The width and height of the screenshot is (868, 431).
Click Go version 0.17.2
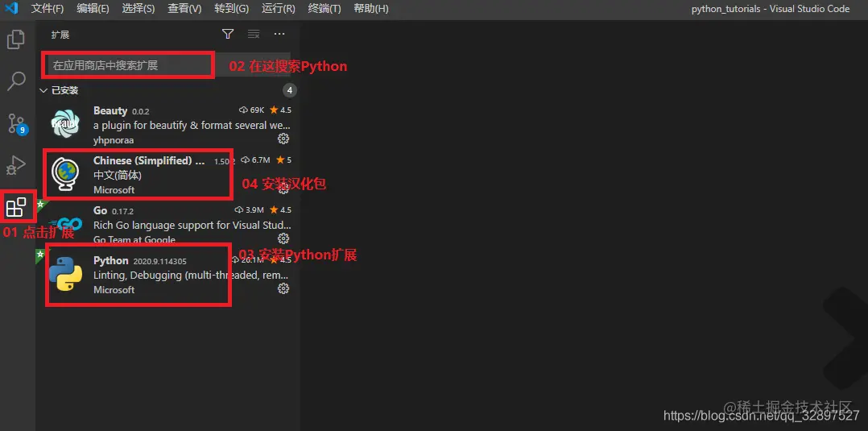click(123, 212)
